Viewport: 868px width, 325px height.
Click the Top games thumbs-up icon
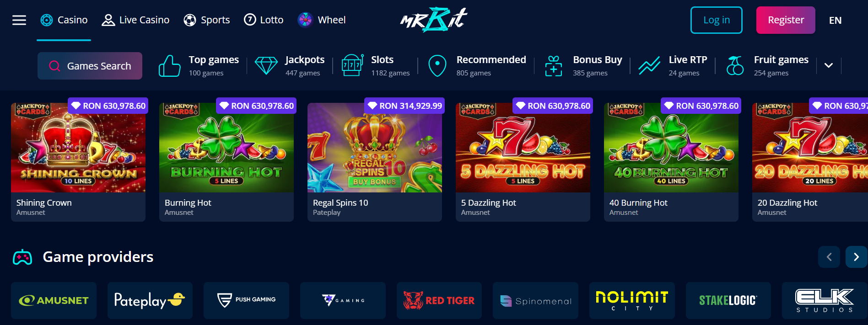(169, 66)
